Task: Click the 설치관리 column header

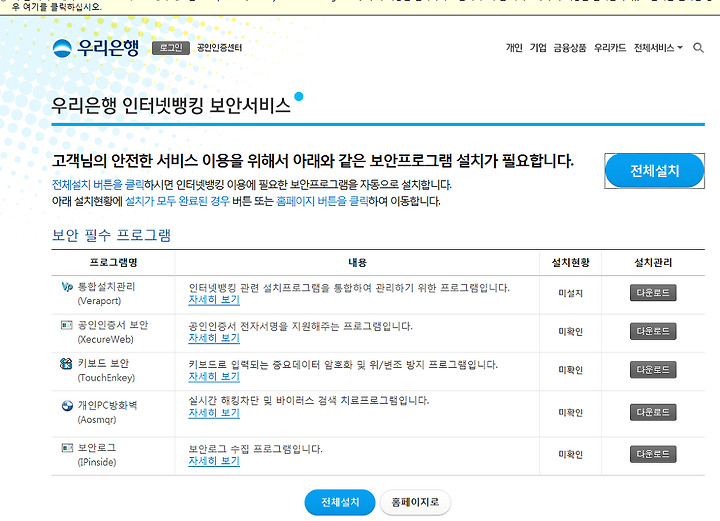Action: click(x=653, y=263)
